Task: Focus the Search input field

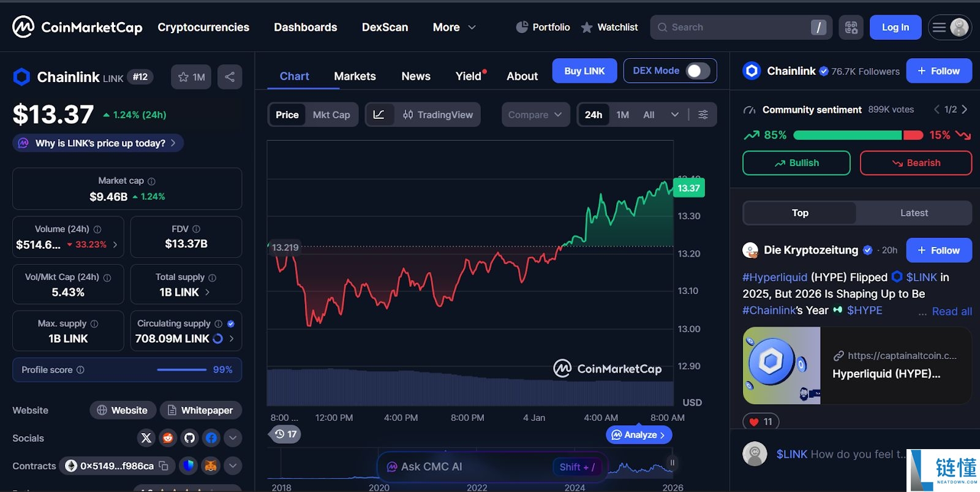Action: (x=741, y=27)
